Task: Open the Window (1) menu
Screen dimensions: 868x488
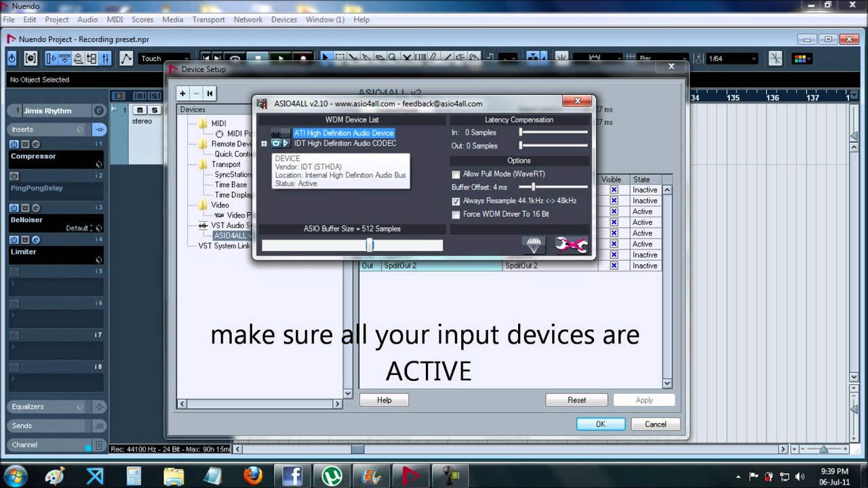Action: pos(325,20)
